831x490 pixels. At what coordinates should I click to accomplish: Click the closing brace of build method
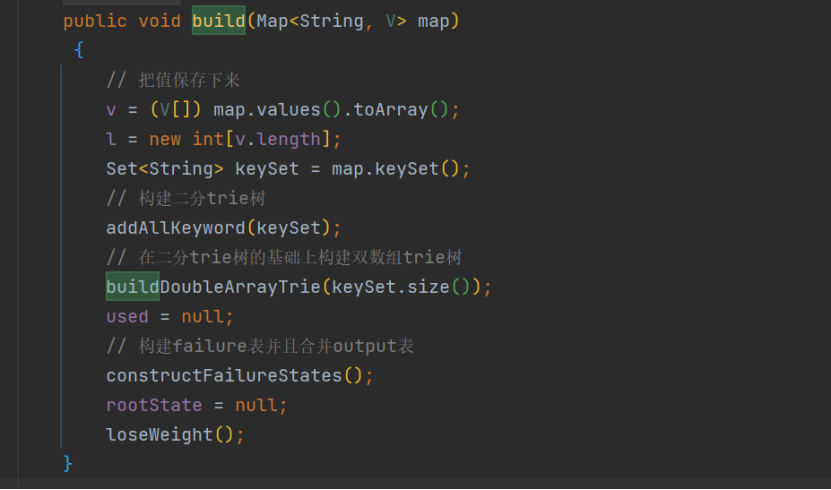(68, 464)
